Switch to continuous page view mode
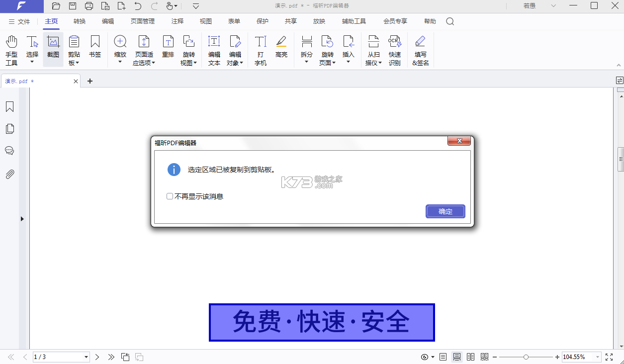The width and height of the screenshot is (624, 364). 457,357
